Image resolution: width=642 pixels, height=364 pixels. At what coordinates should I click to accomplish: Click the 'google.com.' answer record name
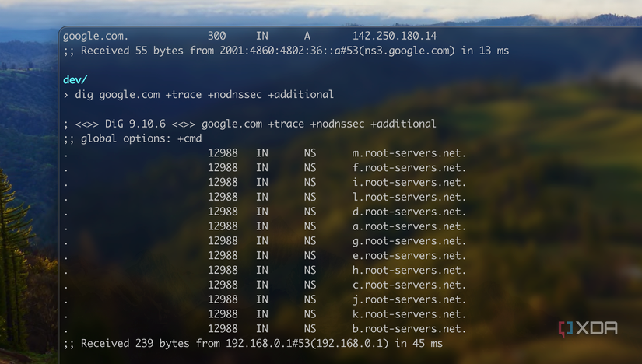tap(96, 37)
